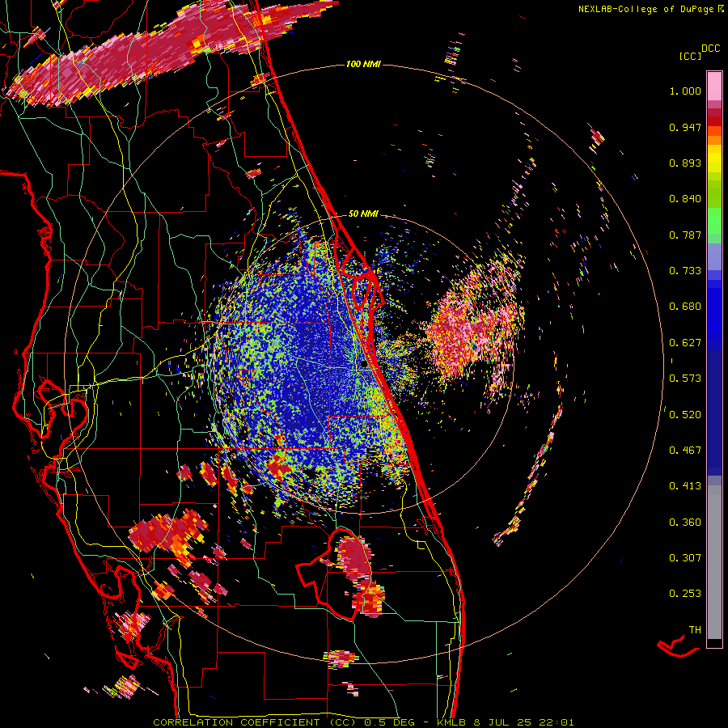This screenshot has width=728, height=728.
Task: Select the 0.360 legend value
Action: point(685,523)
